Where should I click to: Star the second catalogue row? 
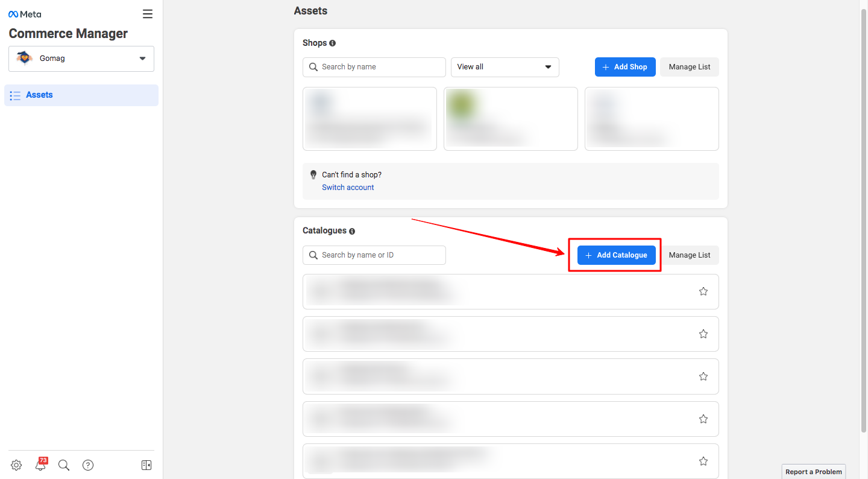(x=703, y=334)
